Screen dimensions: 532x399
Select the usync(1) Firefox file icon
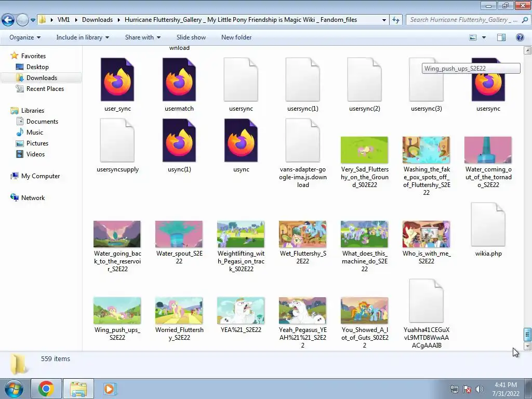pos(179,140)
